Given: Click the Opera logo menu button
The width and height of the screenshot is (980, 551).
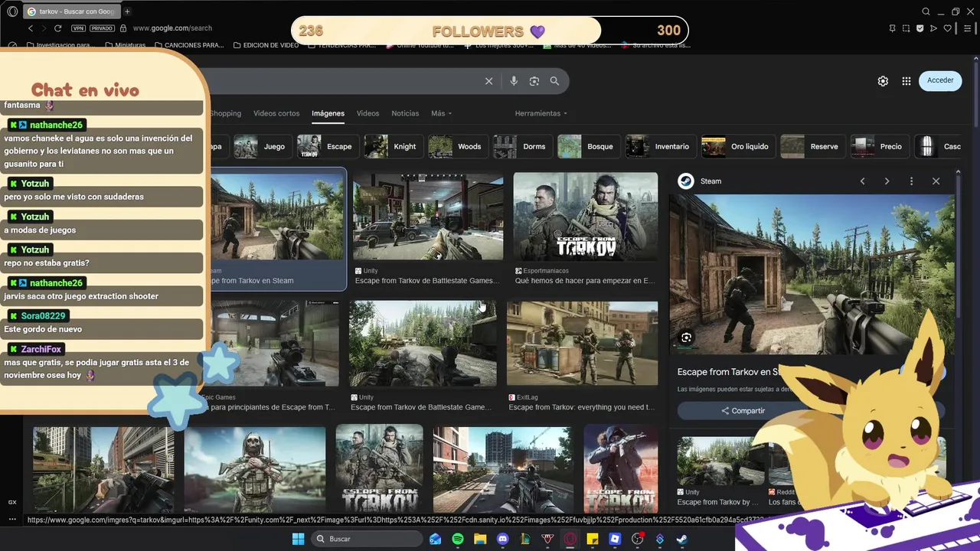Looking at the screenshot, I should (12, 11).
